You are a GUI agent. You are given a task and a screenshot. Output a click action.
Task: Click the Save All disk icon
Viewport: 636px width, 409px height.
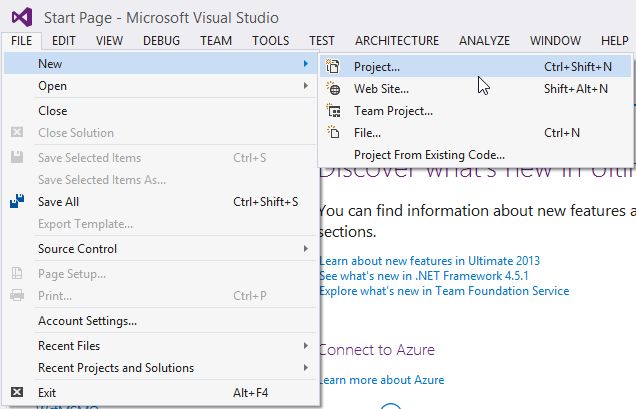pyautogui.click(x=17, y=201)
